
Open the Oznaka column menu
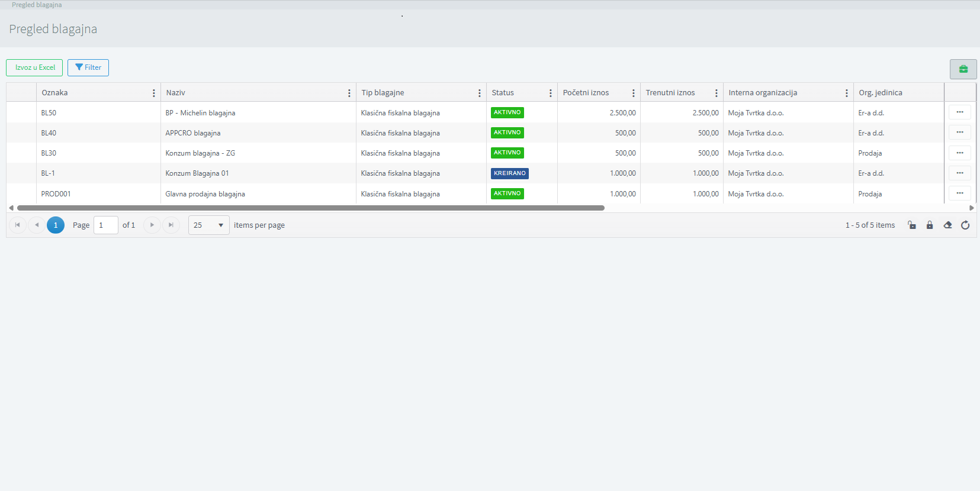(154, 93)
